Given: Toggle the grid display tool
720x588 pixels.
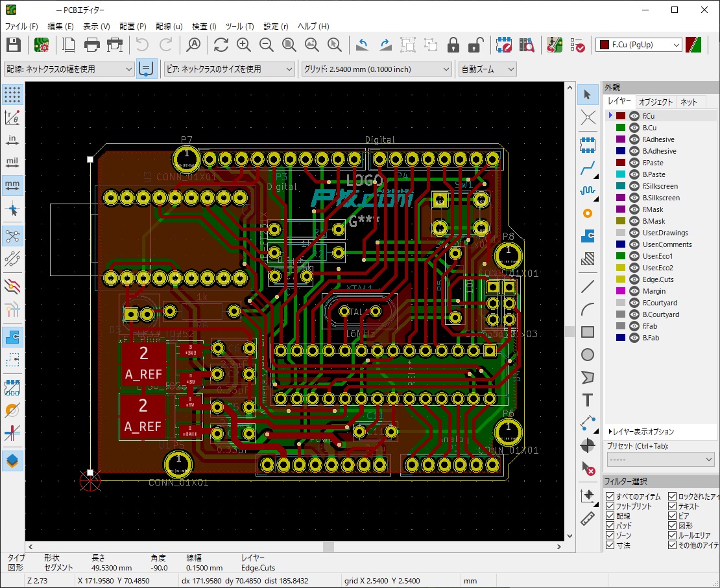Looking at the screenshot, I should 12,95.
